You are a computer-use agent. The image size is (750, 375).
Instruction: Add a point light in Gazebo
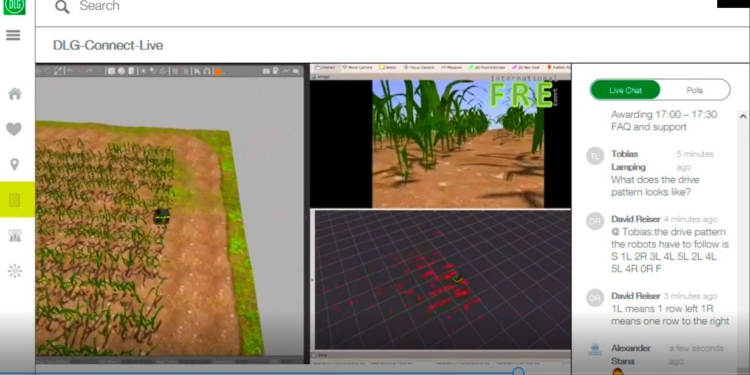coord(143,71)
